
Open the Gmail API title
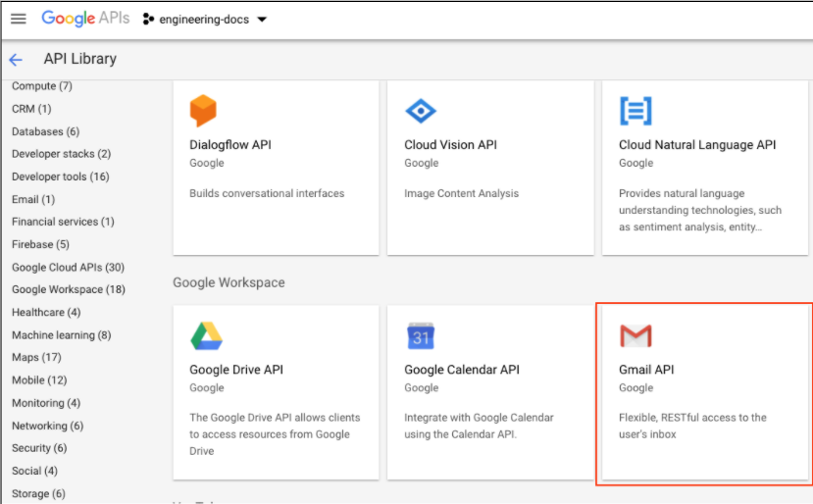pos(646,370)
